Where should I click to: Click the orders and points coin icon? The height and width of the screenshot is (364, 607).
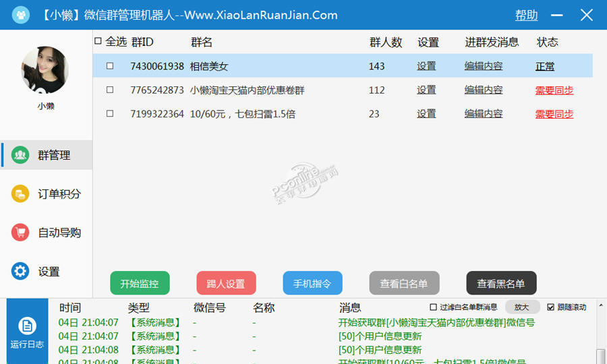pos(20,194)
